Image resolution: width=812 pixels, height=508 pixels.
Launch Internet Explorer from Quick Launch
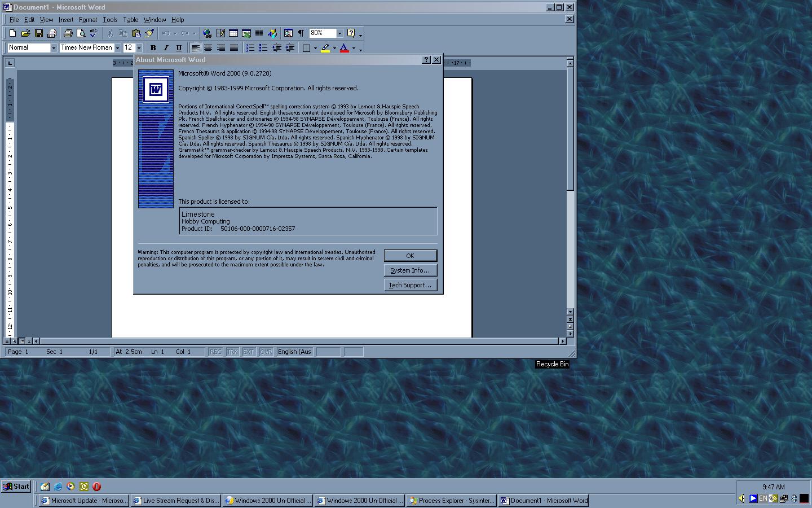pyautogui.click(x=58, y=487)
